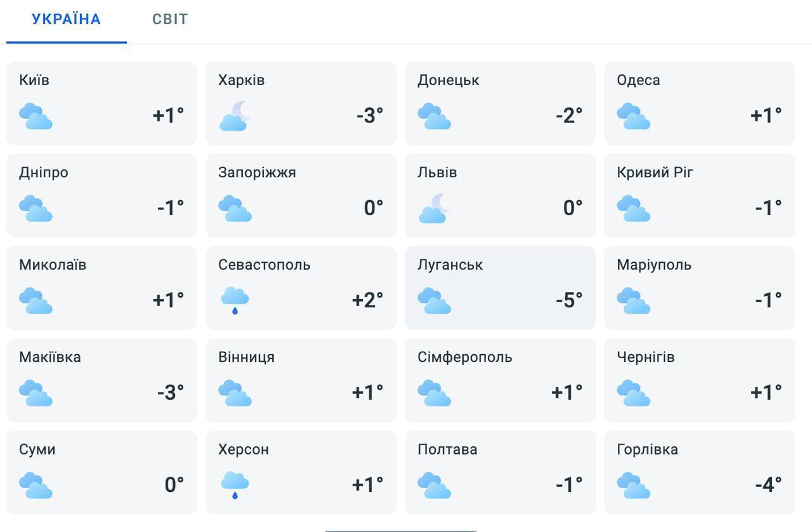The width and height of the screenshot is (812, 532).
Task: Open the Миколаїв city name link
Action: [x=53, y=265]
